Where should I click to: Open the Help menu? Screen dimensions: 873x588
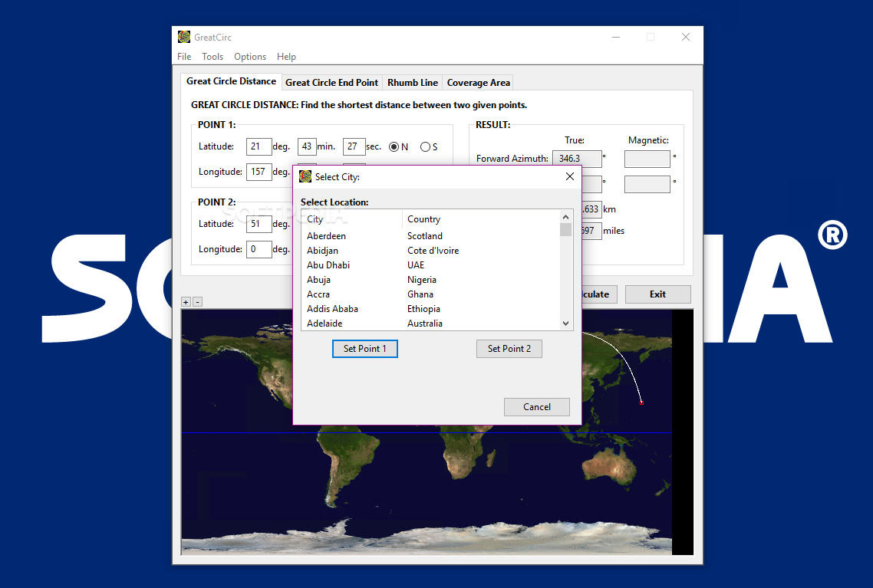pos(286,57)
